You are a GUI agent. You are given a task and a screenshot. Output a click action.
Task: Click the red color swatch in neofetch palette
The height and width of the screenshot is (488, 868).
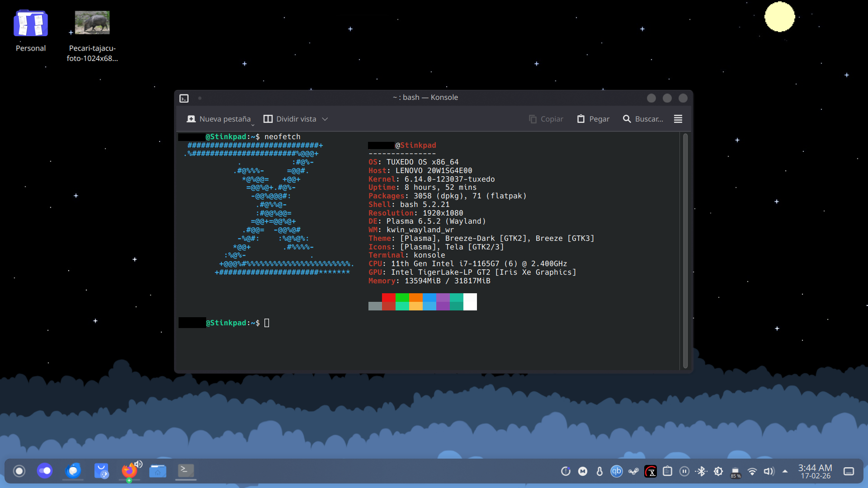[x=388, y=297]
